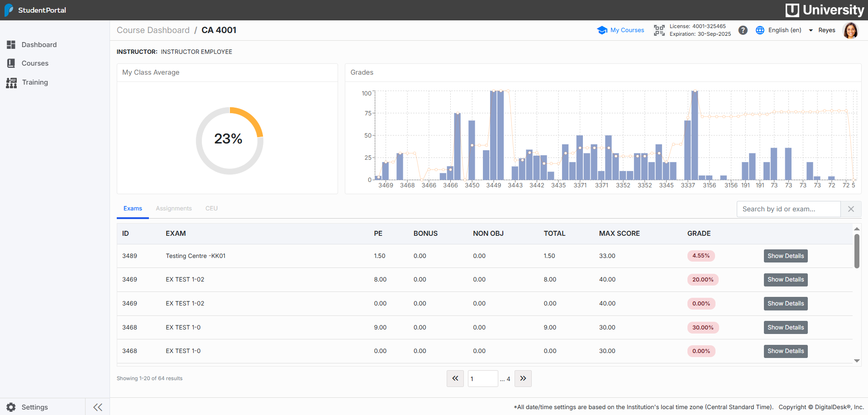Click the Search by id or exam field
The height and width of the screenshot is (415, 868).
coord(788,209)
